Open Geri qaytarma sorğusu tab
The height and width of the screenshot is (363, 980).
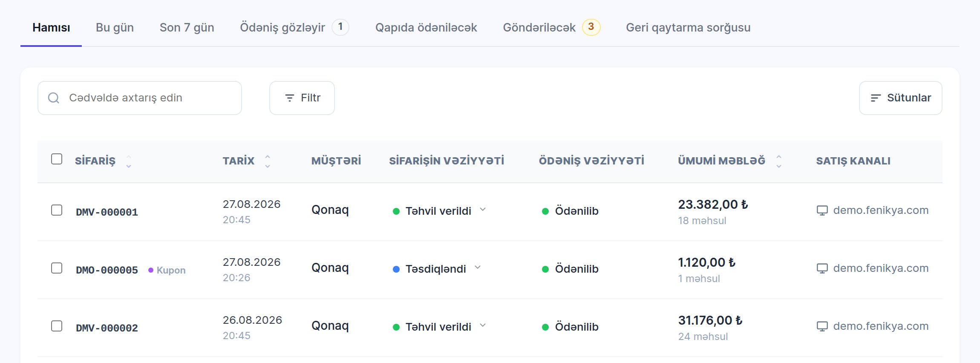coord(688,28)
